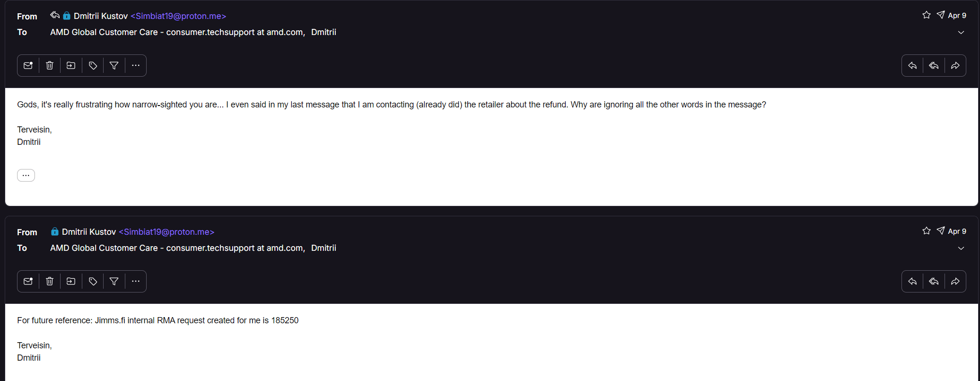Image resolution: width=980 pixels, height=381 pixels.
Task: Expand details chevron of the second message
Action: pyautogui.click(x=961, y=248)
